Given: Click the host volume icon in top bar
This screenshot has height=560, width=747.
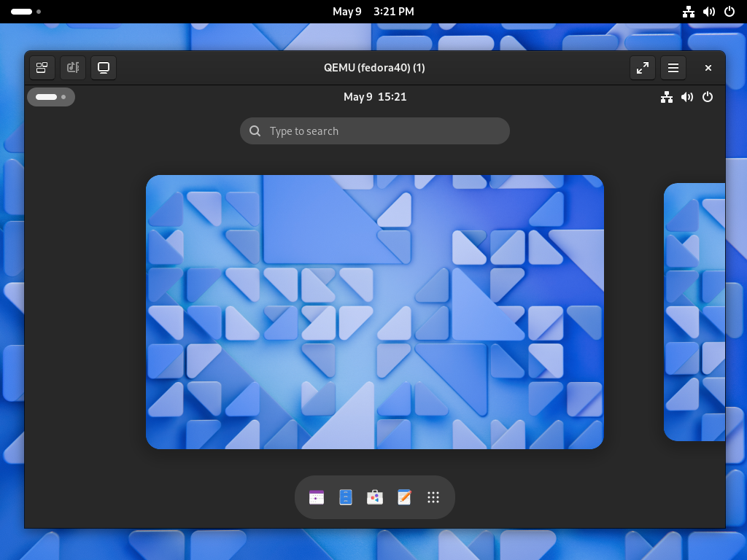Looking at the screenshot, I should (x=709, y=12).
